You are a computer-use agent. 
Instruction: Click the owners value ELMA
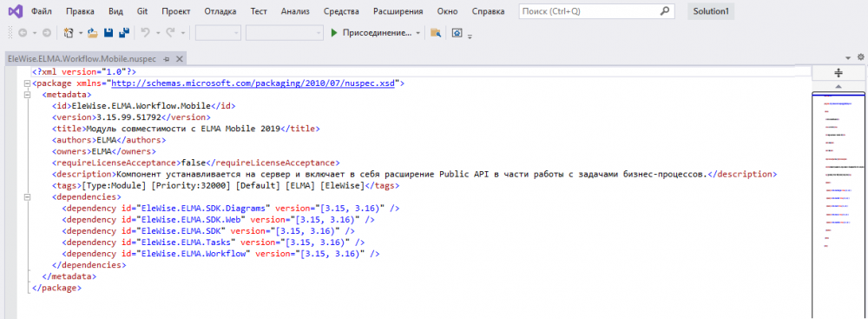[102, 151]
